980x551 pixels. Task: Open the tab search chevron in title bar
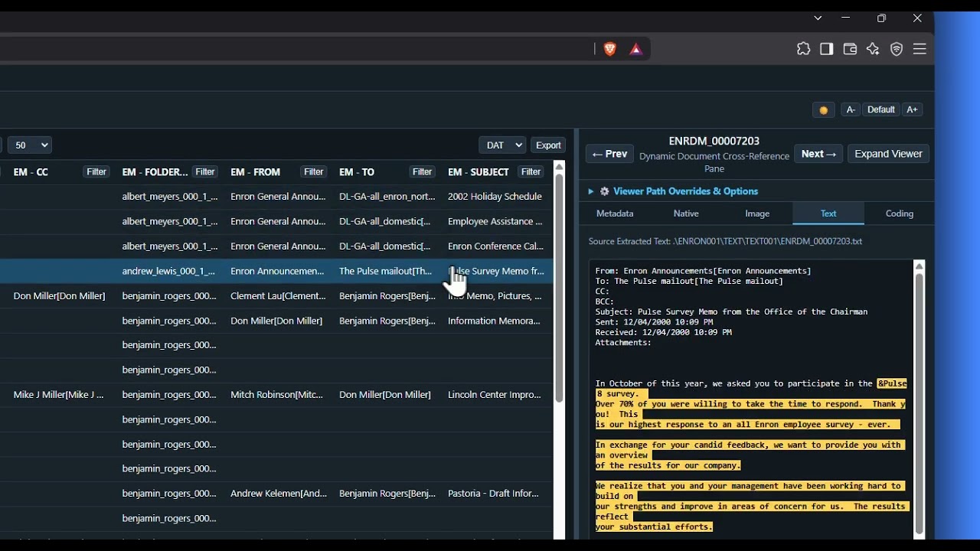pyautogui.click(x=818, y=18)
